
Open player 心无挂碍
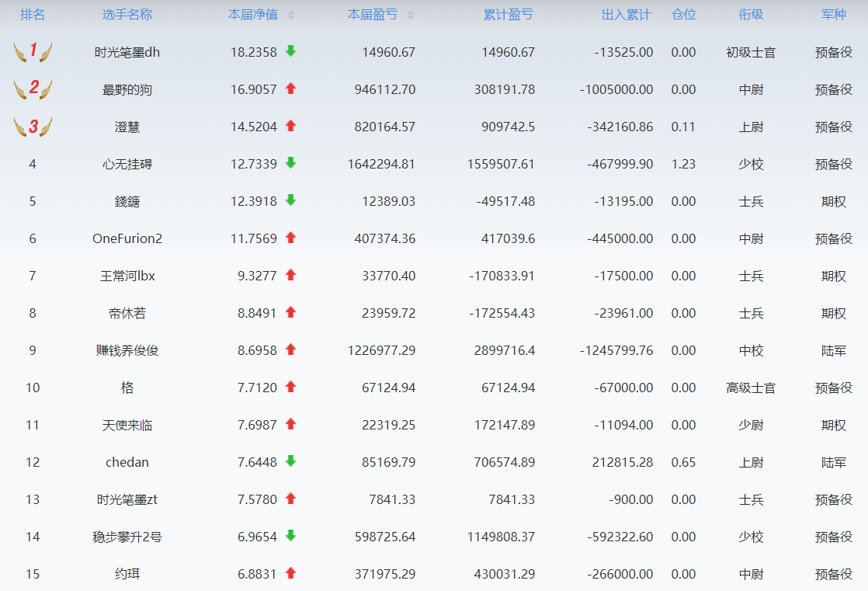coord(127,164)
